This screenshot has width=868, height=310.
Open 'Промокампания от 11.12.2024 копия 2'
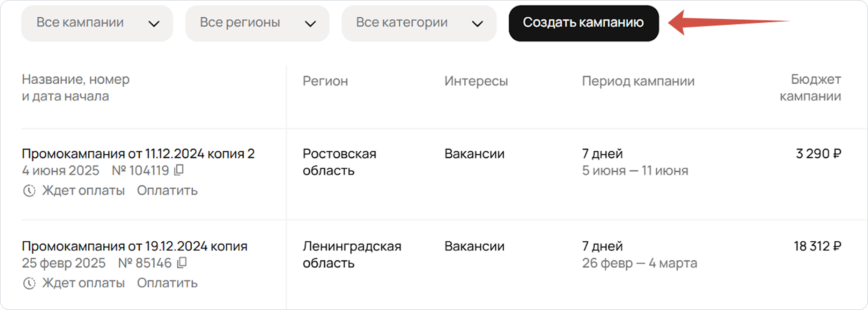138,154
